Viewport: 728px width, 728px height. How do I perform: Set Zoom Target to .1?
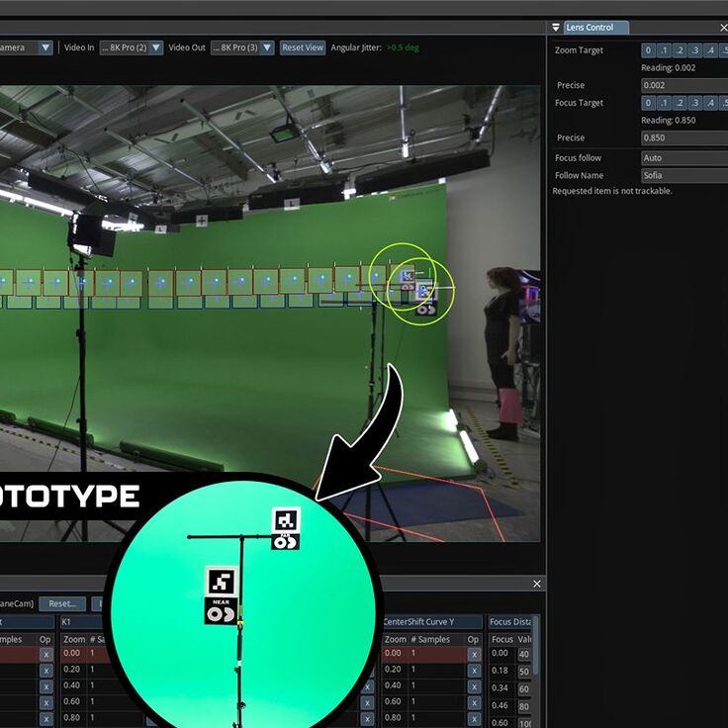coord(664,50)
